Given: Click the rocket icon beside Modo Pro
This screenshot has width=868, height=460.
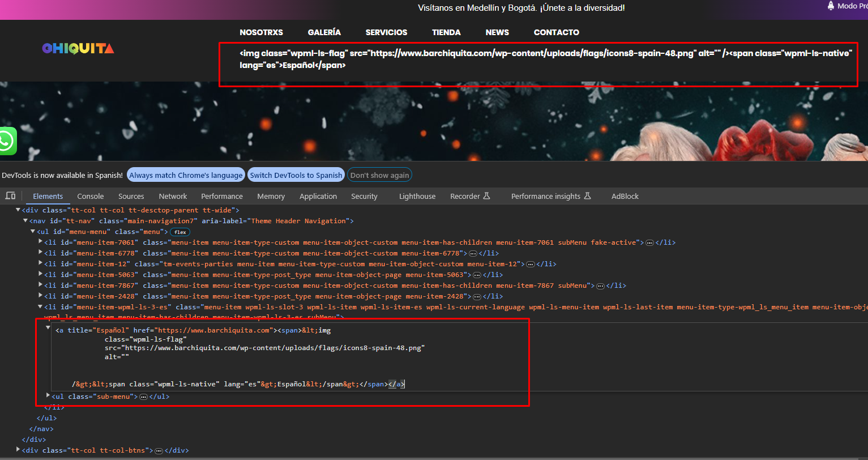Looking at the screenshot, I should tap(831, 6).
